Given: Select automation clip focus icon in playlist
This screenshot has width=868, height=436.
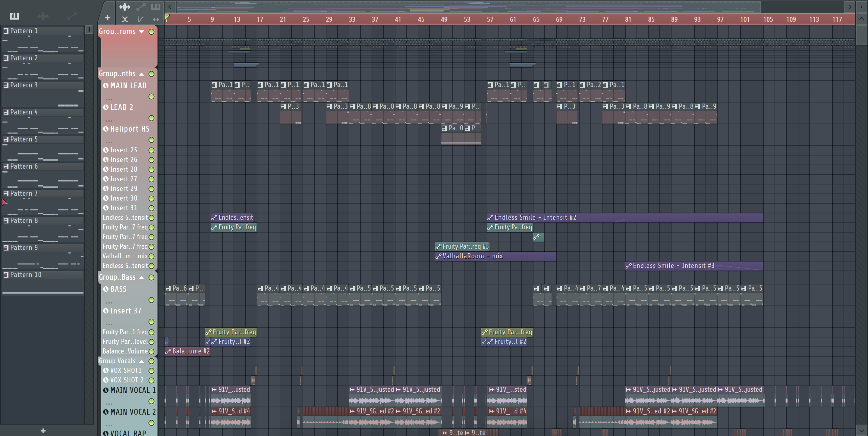Looking at the screenshot, I should (141, 7).
